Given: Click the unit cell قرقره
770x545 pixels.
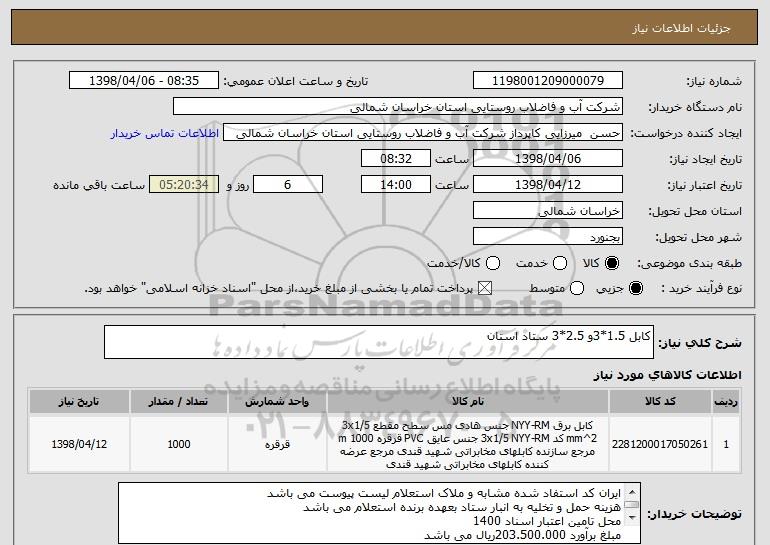Looking at the screenshot, I should (x=277, y=444).
